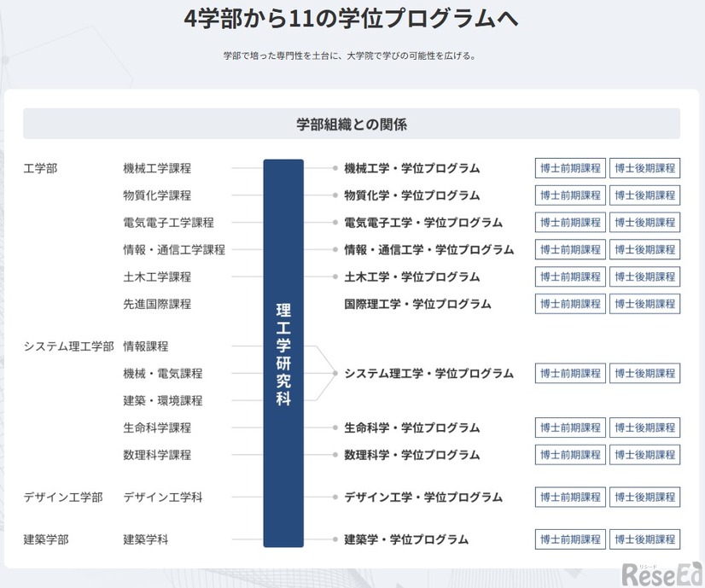The image size is (705, 588).
Task: Click the 生命科学課程 text
Action: click(x=157, y=428)
